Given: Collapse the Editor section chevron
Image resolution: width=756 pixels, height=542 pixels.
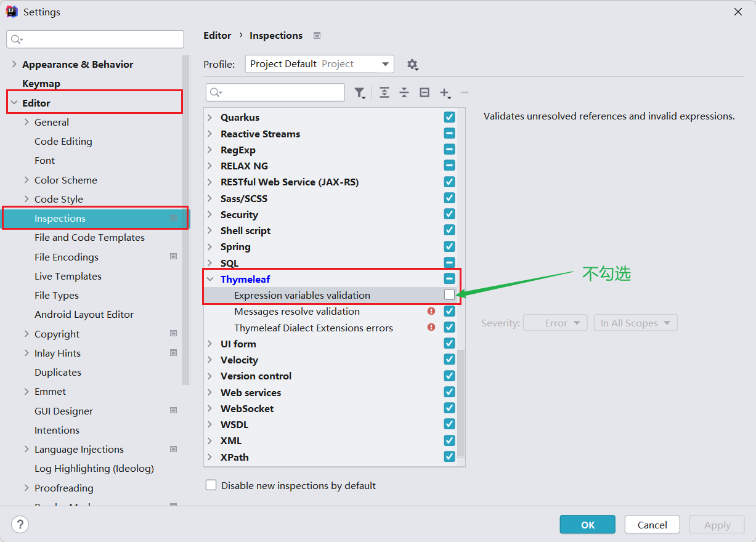Looking at the screenshot, I should click(14, 103).
